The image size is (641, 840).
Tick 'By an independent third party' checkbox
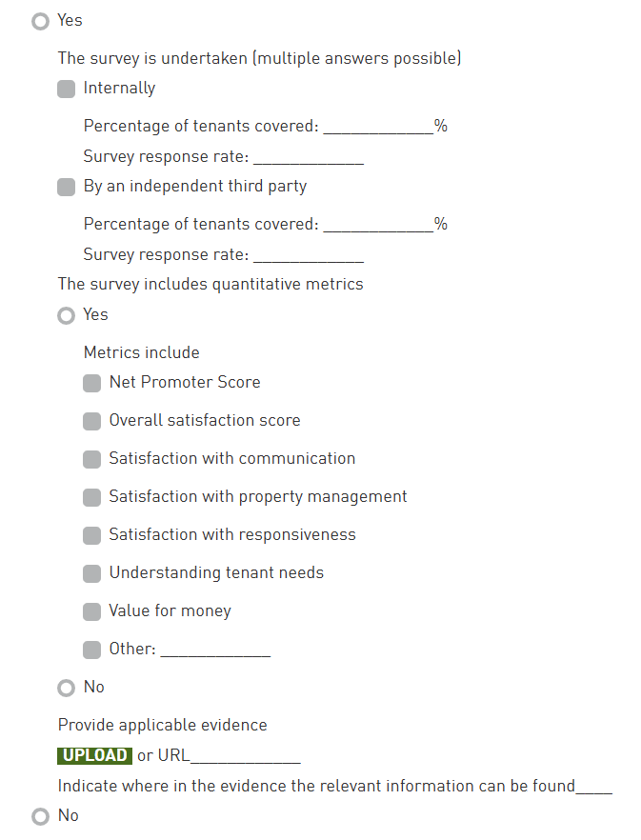[66, 187]
